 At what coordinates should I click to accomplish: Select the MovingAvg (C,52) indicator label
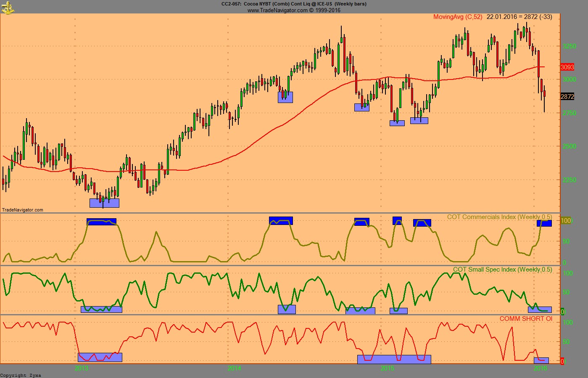(x=458, y=18)
